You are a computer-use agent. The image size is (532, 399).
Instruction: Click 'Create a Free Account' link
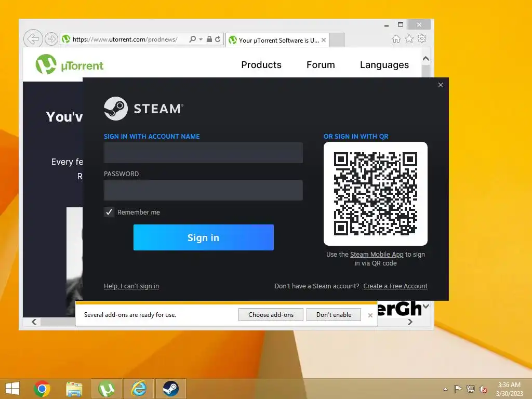point(395,286)
